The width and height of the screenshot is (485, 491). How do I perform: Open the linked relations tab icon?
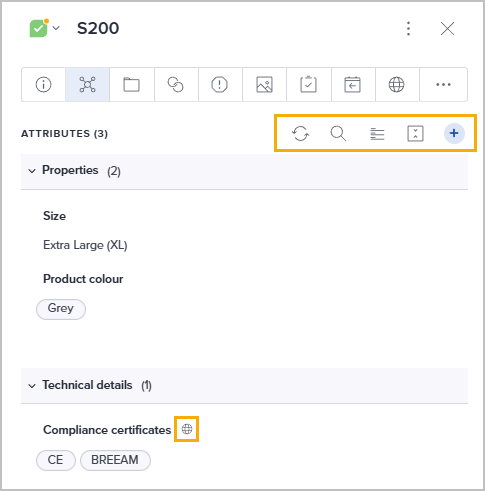click(x=176, y=84)
